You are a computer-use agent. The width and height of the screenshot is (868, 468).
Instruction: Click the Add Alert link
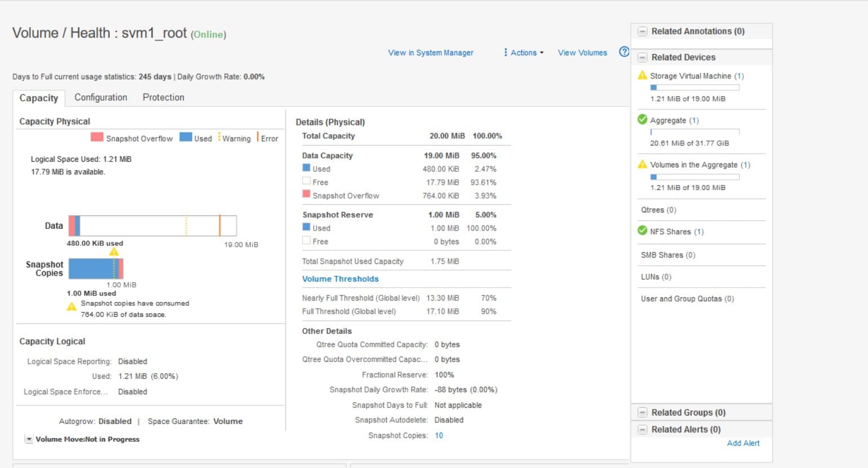coord(743,443)
